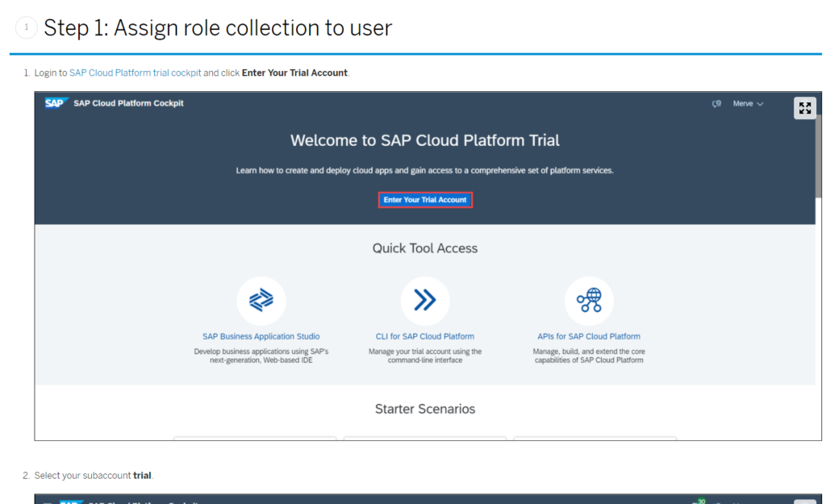Expand the screenshot with the fullscreen icon
826x504 pixels.
click(x=805, y=108)
